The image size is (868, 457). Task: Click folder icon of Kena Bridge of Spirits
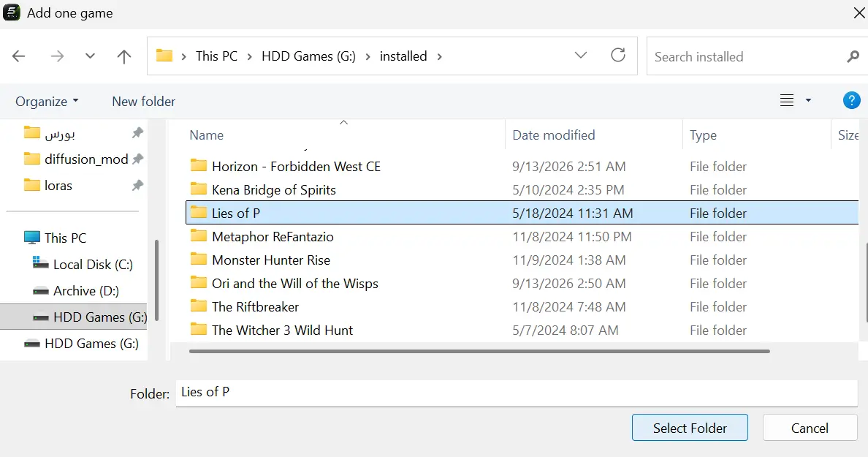click(198, 189)
